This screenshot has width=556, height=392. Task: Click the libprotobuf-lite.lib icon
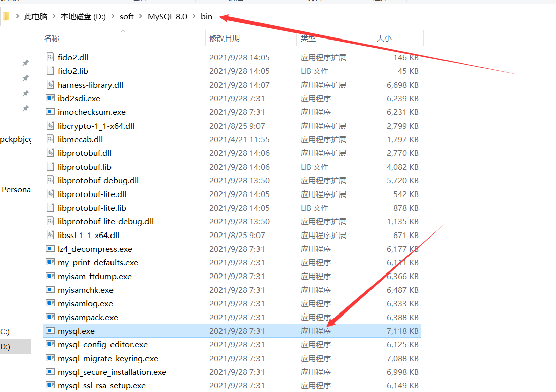coord(50,207)
